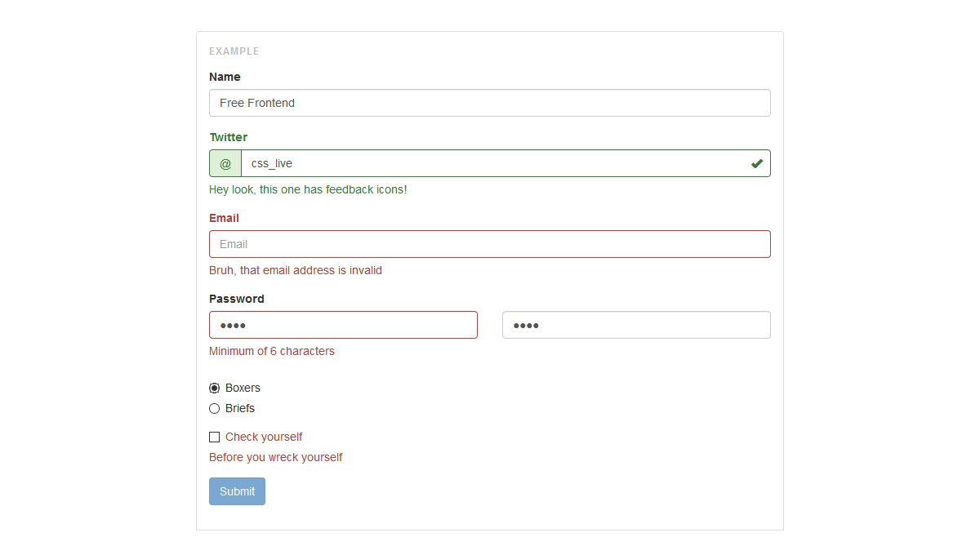
Task: Click the Check yourself label text
Action: (x=264, y=437)
